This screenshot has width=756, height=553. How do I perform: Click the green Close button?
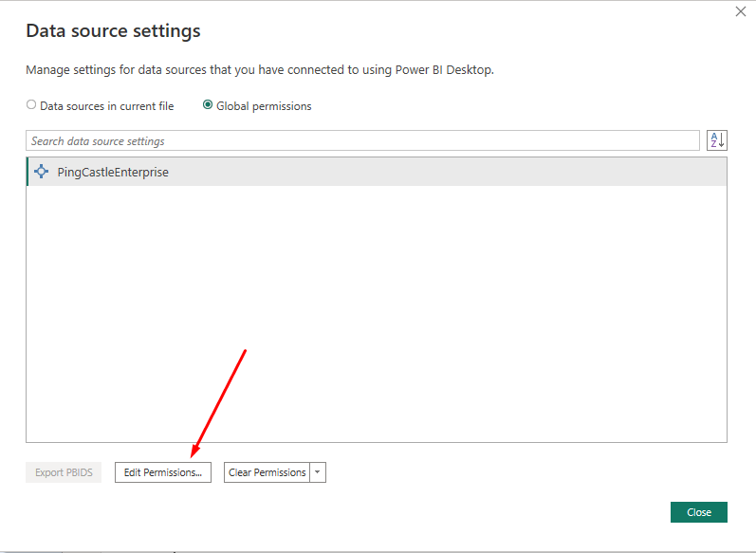(699, 512)
